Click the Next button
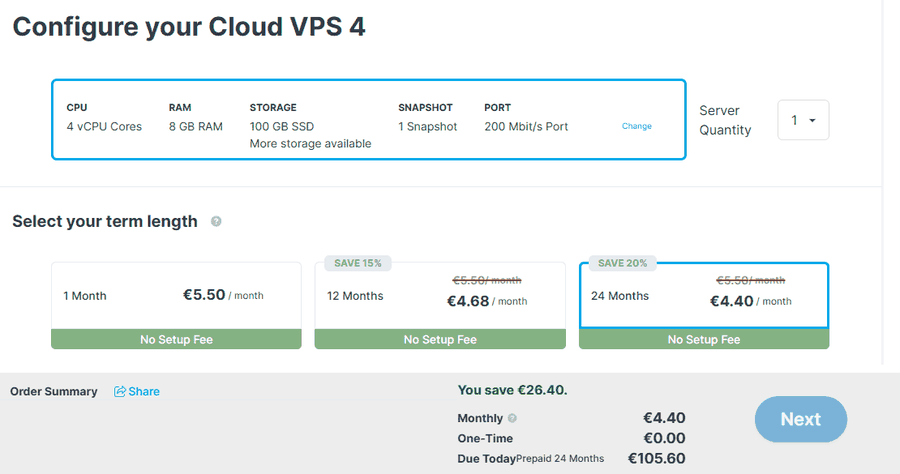900x474 pixels. 801,419
